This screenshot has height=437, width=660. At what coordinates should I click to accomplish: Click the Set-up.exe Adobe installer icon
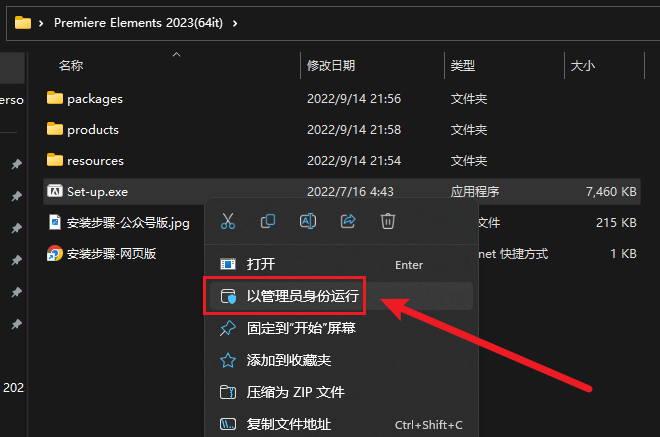click(x=55, y=191)
